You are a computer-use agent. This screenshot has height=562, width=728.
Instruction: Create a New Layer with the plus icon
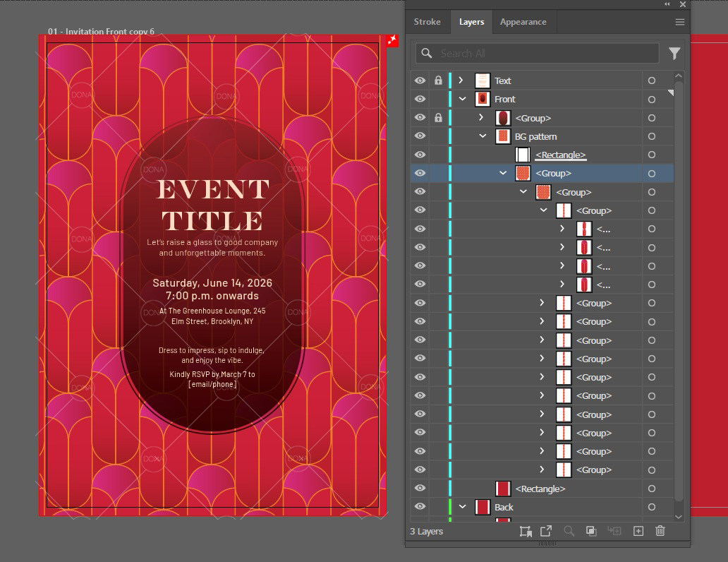pos(638,531)
